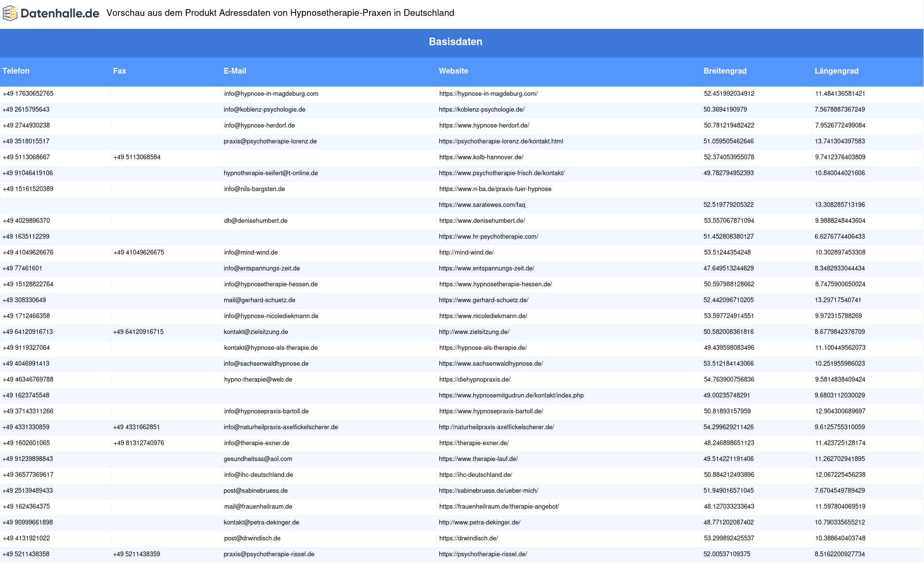This screenshot has height=563, width=924.
Task: Open https://www.hypnose-herdorf.de/ website entry
Action: (x=484, y=126)
